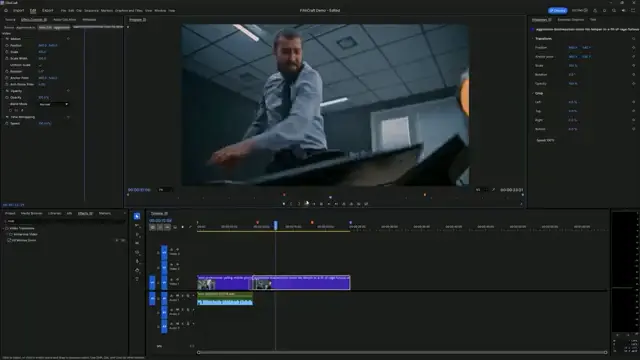The height and width of the screenshot is (360, 640).
Task: Click the blue Share button
Action: point(558,11)
